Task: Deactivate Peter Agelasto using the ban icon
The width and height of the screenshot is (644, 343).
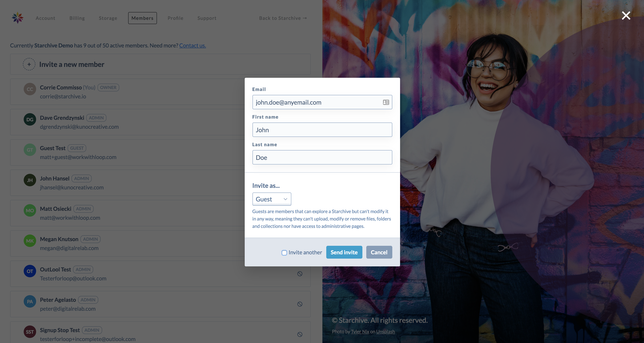Action: pos(300,304)
